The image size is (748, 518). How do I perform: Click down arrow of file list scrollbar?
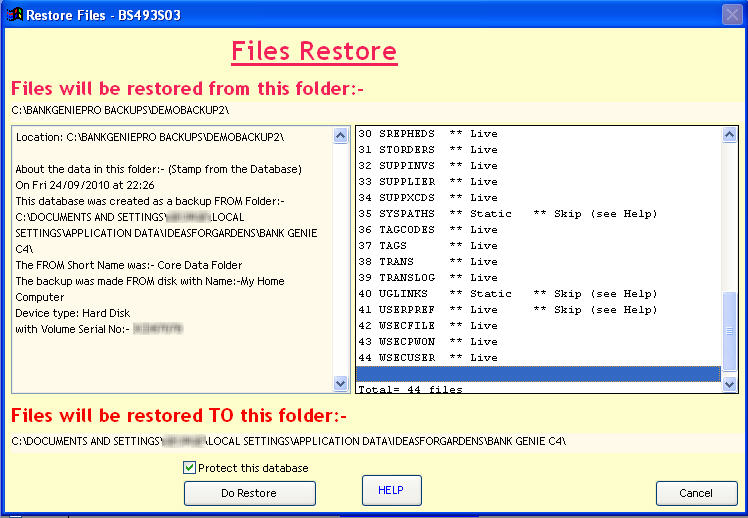[729, 383]
